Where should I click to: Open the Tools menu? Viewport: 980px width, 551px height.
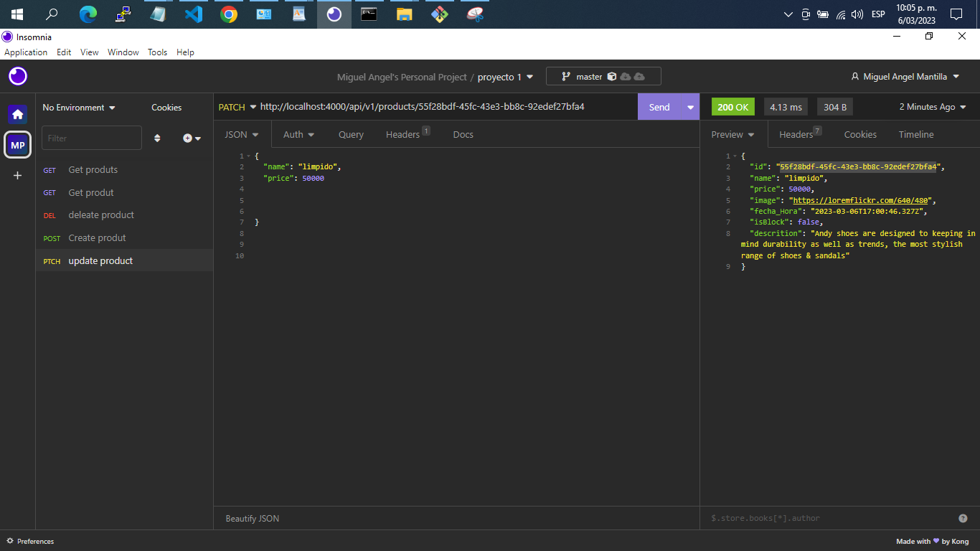pos(157,52)
